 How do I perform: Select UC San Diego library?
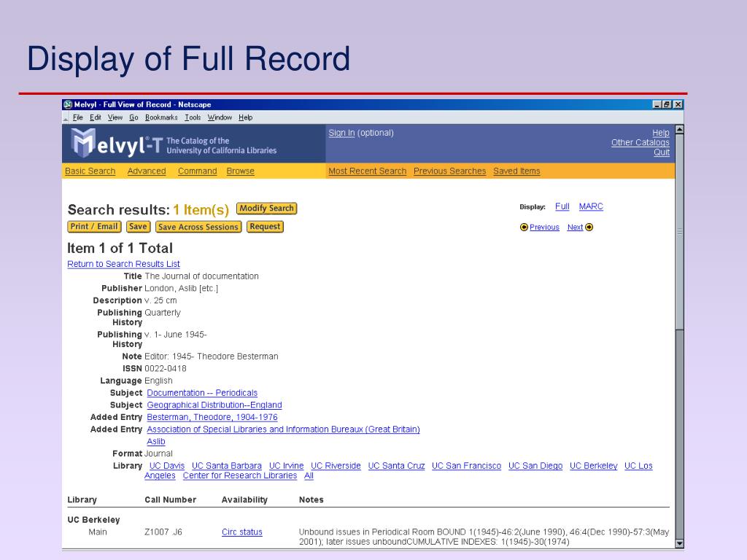click(x=535, y=466)
